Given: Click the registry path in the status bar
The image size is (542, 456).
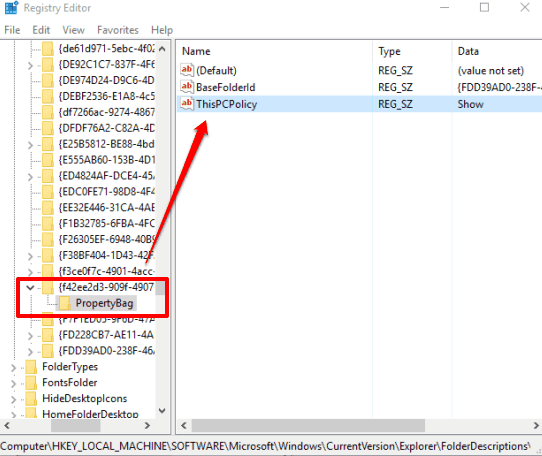Looking at the screenshot, I should tap(265, 446).
